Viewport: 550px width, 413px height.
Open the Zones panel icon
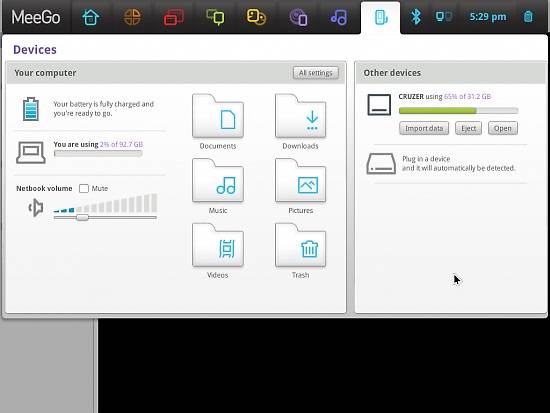point(174,17)
